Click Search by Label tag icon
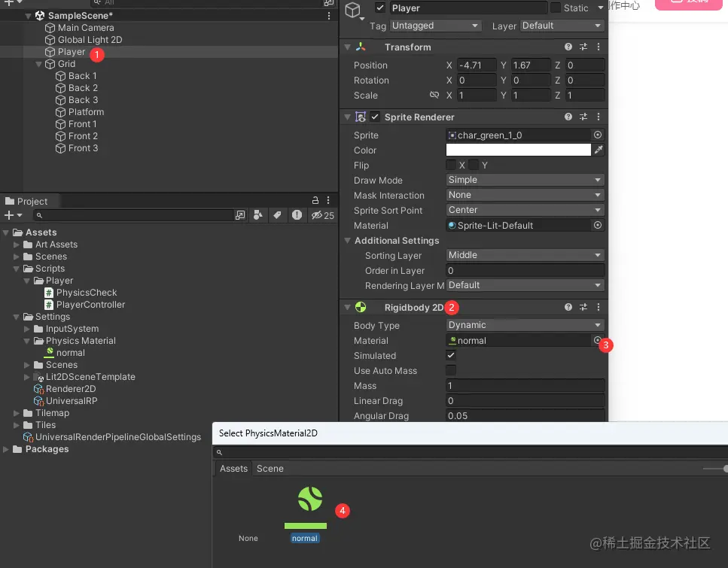Screen dimensions: 728x568 click(x=277, y=215)
